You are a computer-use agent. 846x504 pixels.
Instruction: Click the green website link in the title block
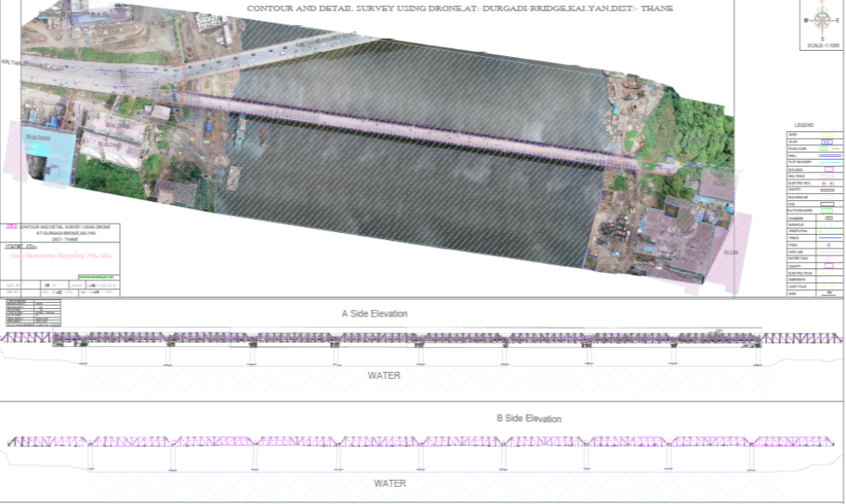tap(97, 277)
